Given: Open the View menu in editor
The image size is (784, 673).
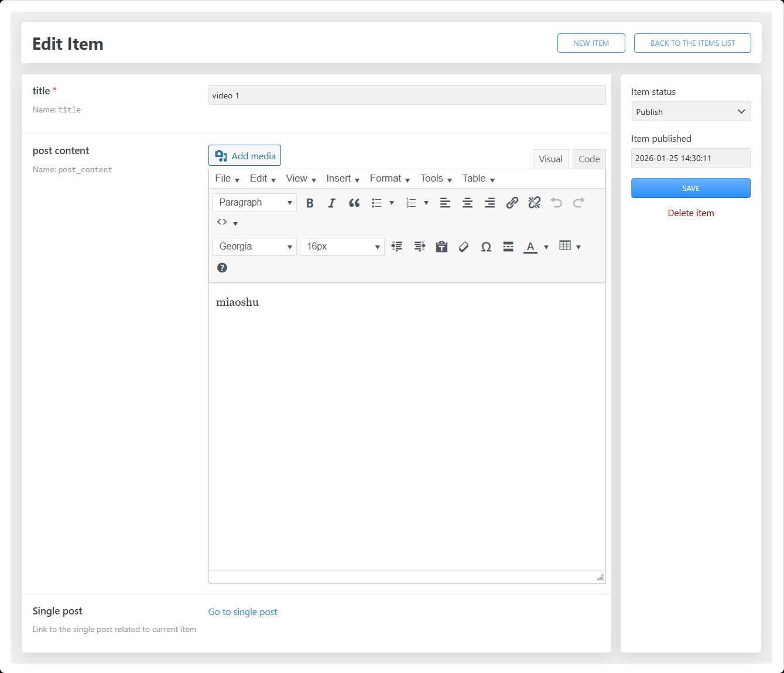Looking at the screenshot, I should click(301, 179).
